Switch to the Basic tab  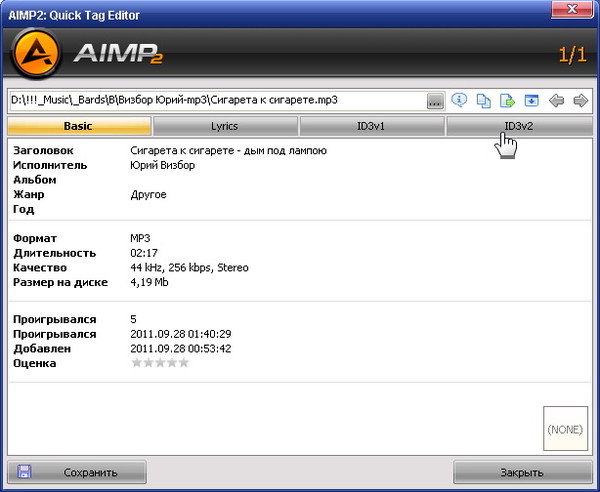click(x=79, y=126)
